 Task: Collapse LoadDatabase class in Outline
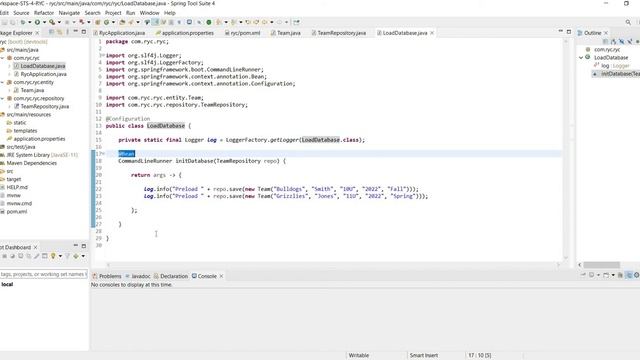pos(581,58)
